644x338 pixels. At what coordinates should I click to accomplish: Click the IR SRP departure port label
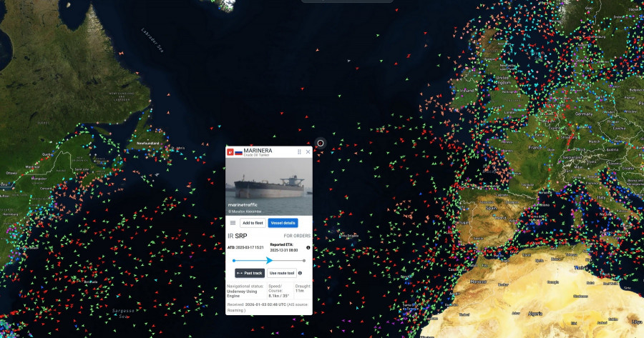(238, 236)
